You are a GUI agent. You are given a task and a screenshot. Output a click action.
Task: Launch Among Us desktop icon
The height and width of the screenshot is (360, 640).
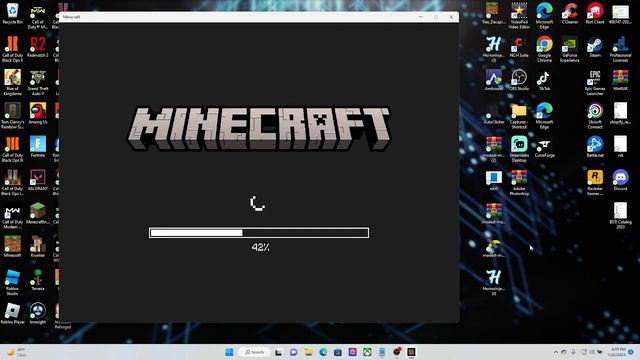[x=38, y=113]
